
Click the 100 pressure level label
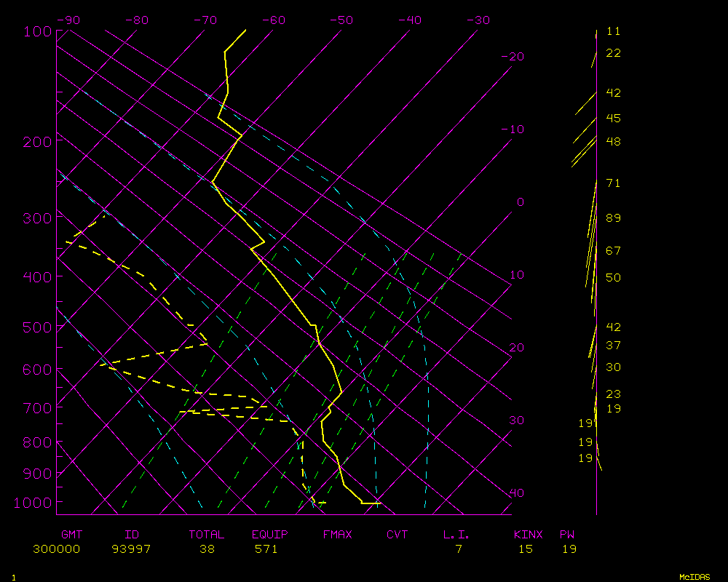coord(37,31)
